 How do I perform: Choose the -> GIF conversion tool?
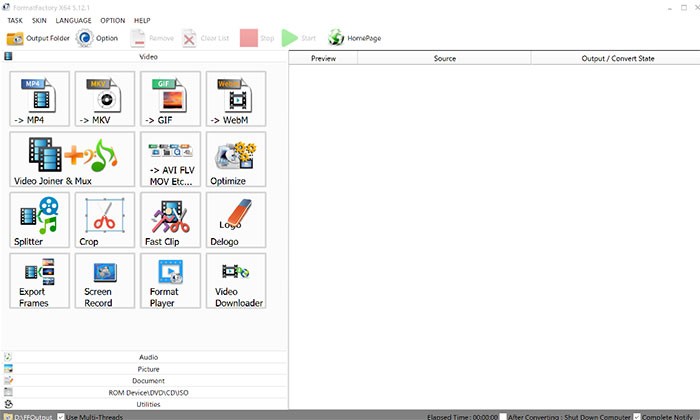[170, 98]
